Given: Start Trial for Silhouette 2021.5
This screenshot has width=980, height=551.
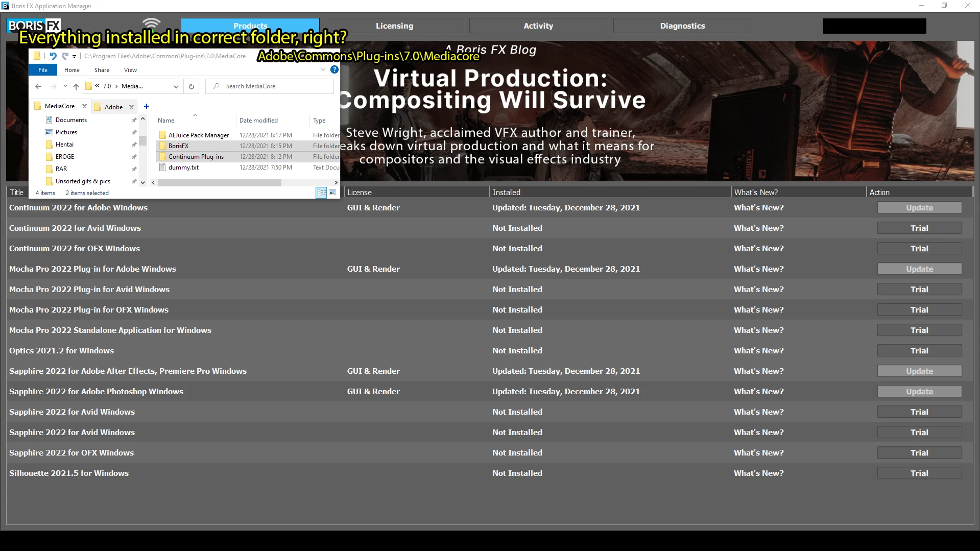Looking at the screenshot, I should (x=919, y=473).
